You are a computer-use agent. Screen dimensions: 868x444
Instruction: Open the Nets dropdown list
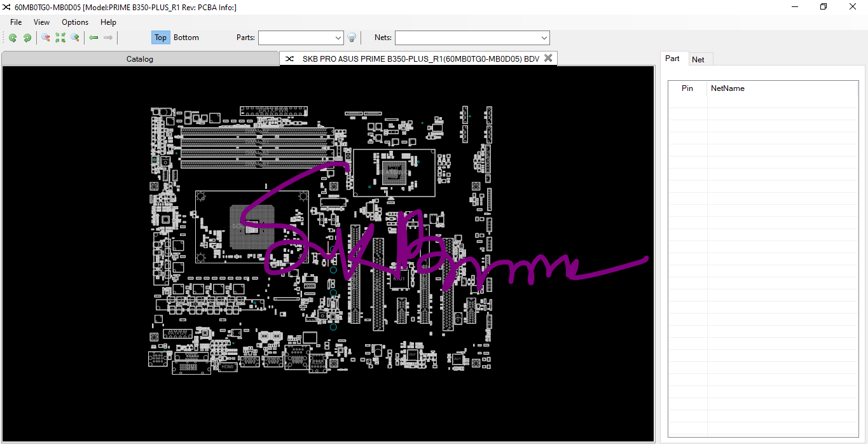[x=544, y=38]
